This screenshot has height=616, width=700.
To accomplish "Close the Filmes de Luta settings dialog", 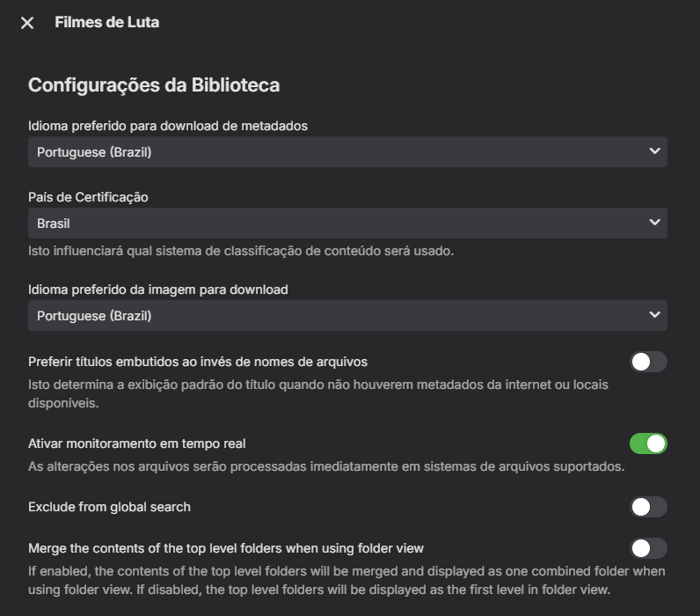I will click(x=27, y=23).
